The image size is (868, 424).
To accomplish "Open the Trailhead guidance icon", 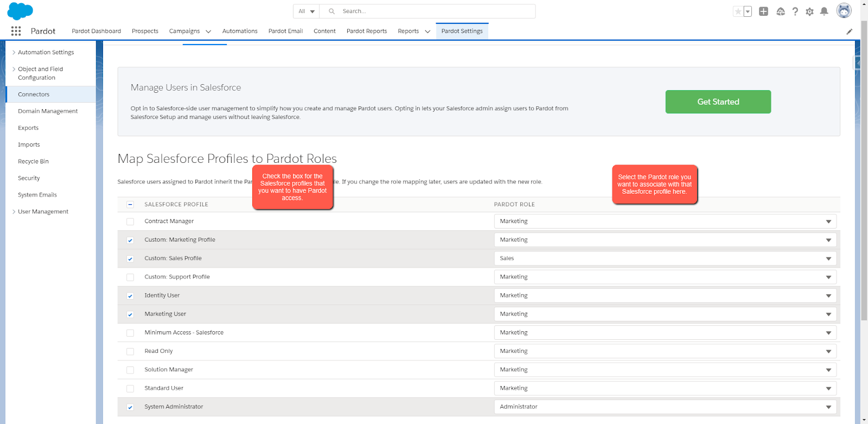I will tap(781, 11).
